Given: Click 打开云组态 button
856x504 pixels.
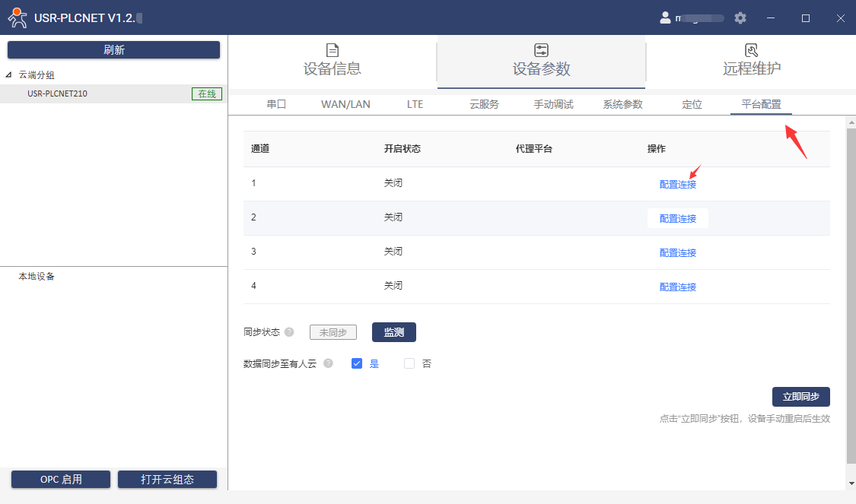Looking at the screenshot, I should click(167, 480).
